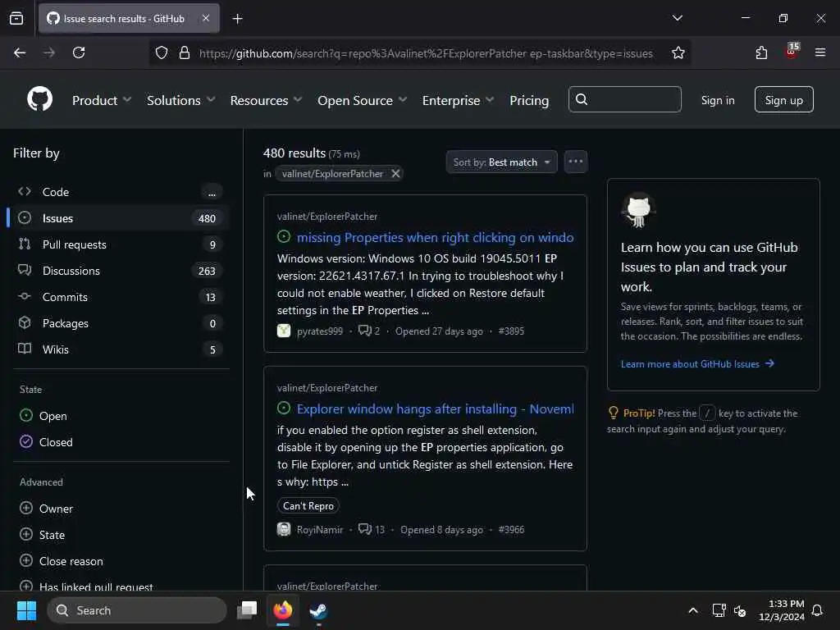The height and width of the screenshot is (630, 840).
Task: Bookmark this page with the star icon
Action: tap(678, 52)
